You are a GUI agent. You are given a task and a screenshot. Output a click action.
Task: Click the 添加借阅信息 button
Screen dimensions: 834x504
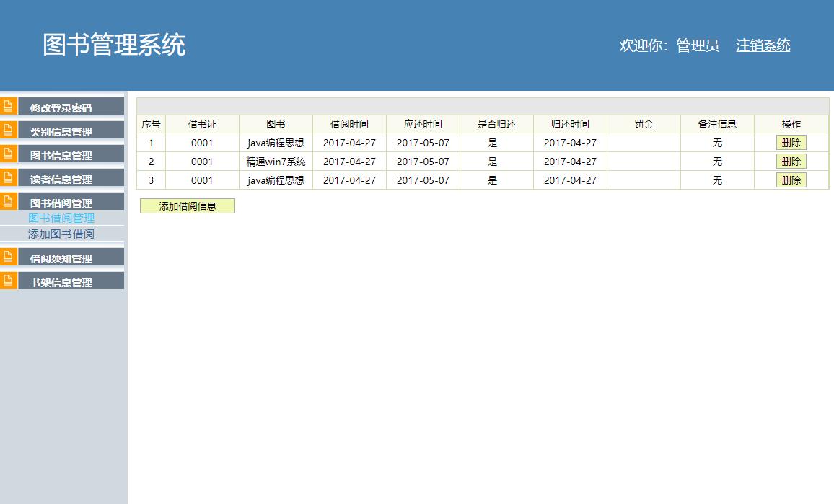187,205
